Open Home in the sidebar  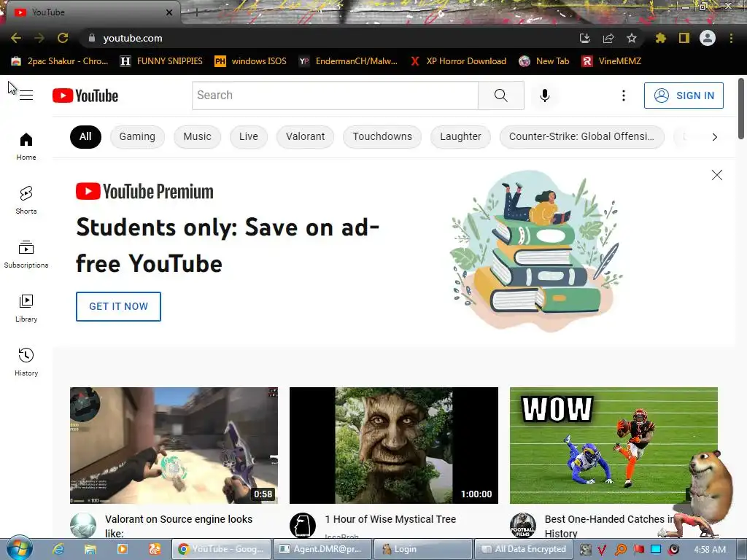click(x=26, y=146)
